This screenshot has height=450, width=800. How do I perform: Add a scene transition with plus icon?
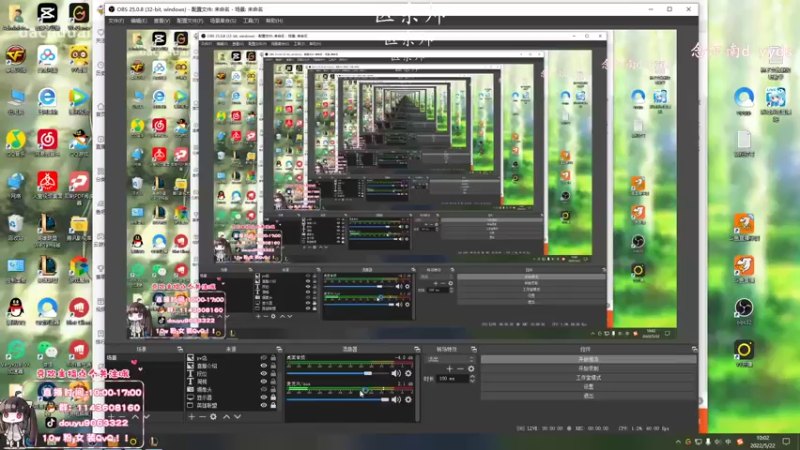point(449,368)
